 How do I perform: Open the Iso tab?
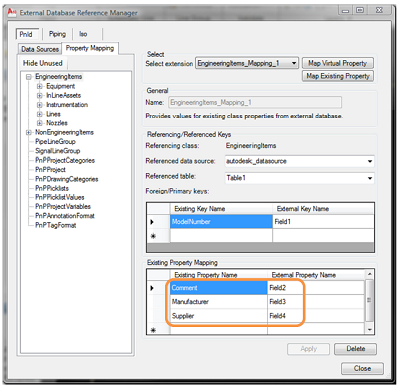point(83,34)
